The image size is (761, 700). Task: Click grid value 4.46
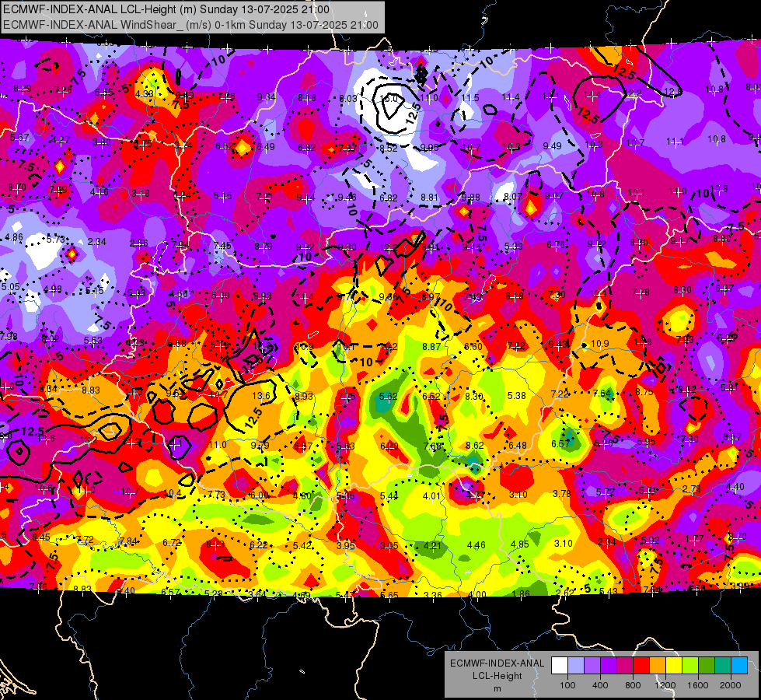476,545
